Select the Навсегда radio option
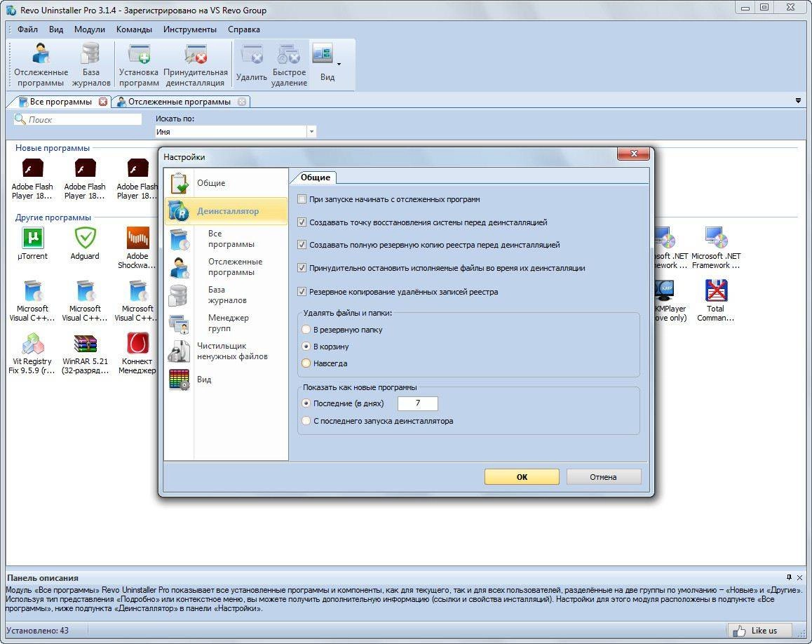Image resolution: width=812 pixels, height=644 pixels. [x=306, y=363]
